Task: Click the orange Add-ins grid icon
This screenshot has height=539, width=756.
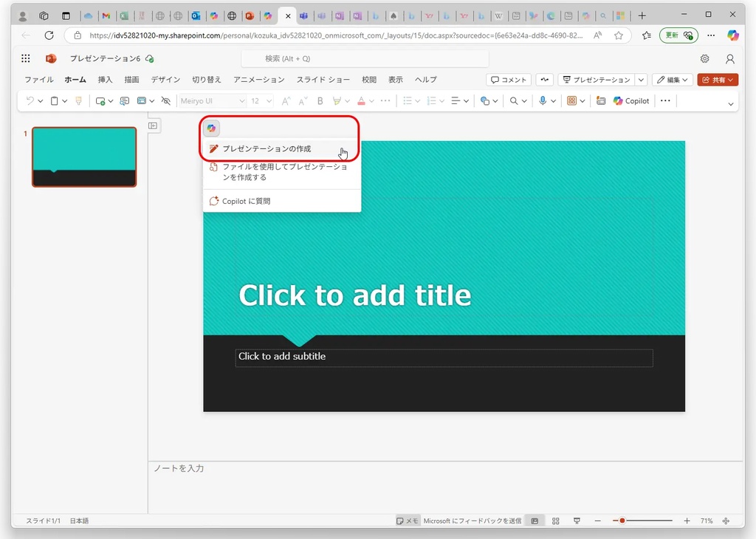Action: pyautogui.click(x=572, y=100)
